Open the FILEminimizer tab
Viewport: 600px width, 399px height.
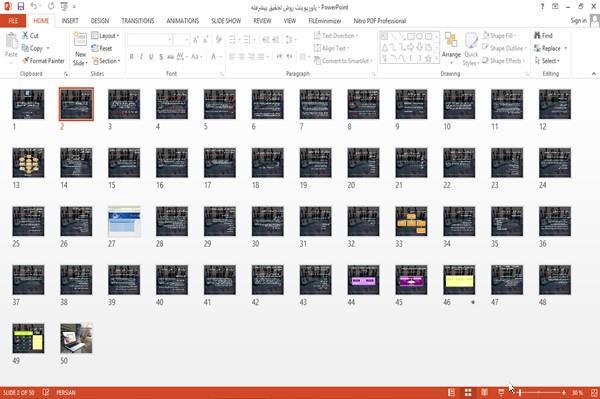tap(325, 21)
